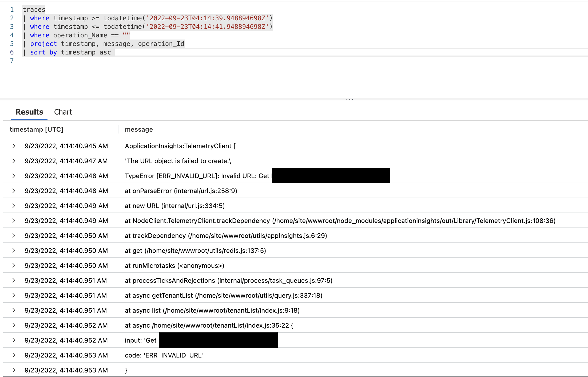Viewport: 588px width, 377px height.
Task: Expand the onParseError trace row
Action: point(14,191)
